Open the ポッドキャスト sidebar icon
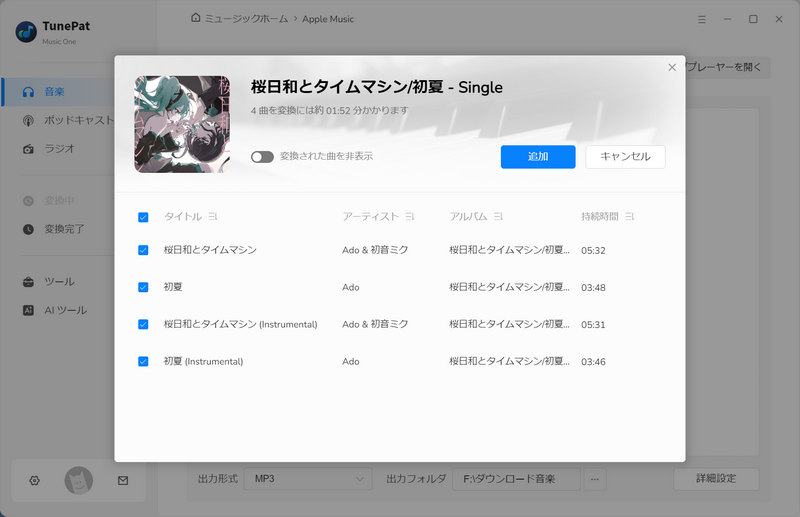The width and height of the screenshot is (800, 517). [x=29, y=120]
